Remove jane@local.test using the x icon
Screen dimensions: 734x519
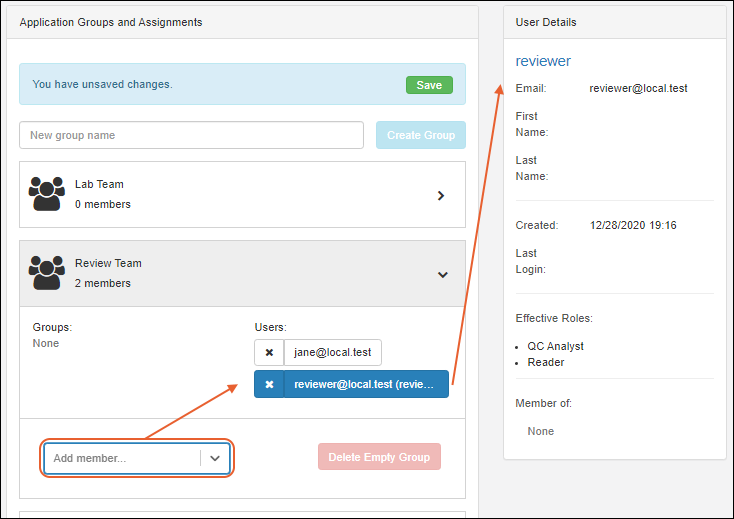tap(269, 353)
